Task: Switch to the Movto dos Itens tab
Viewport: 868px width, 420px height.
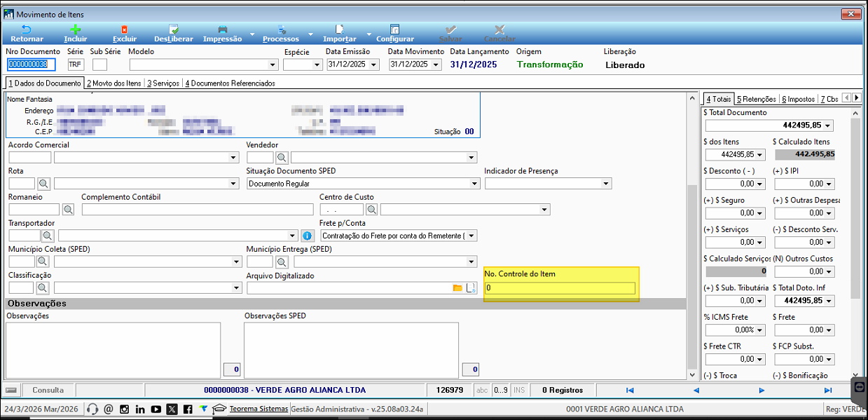Action: (x=113, y=83)
